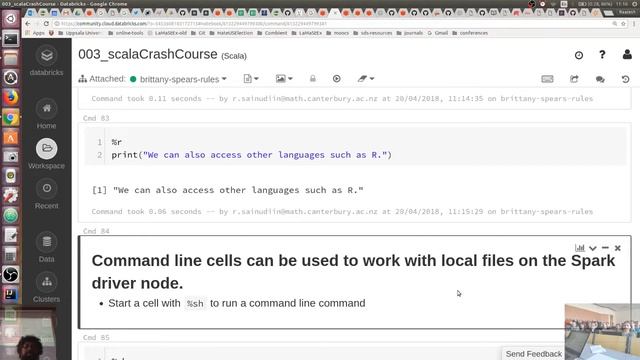The image size is (640, 360).
Task: Open the notebook permissions lock icon
Action: point(313,78)
